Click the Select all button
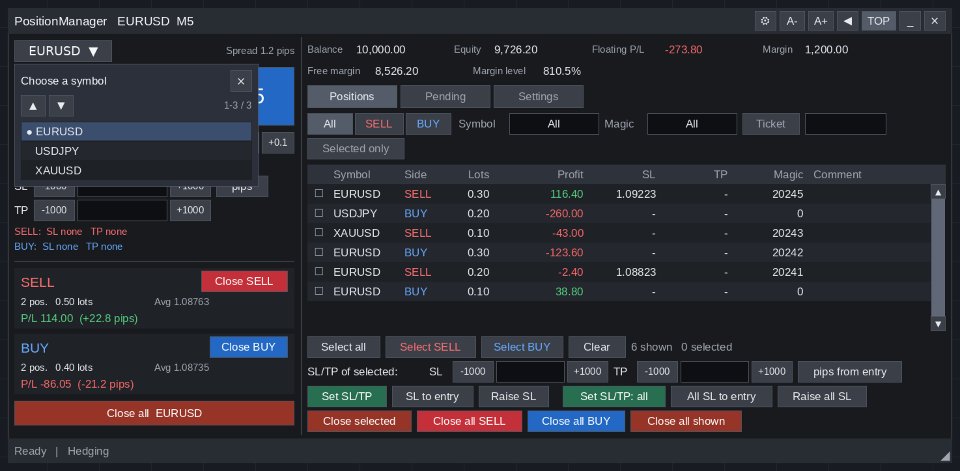This screenshot has height=471, width=960. coord(343,347)
